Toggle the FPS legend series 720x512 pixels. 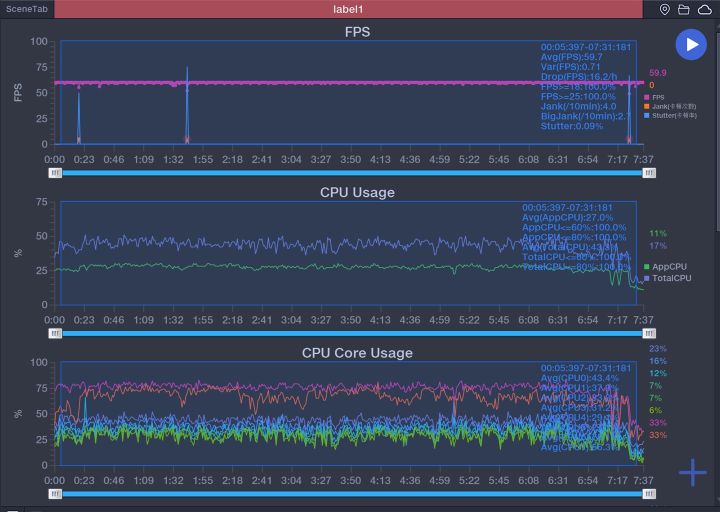coord(658,97)
